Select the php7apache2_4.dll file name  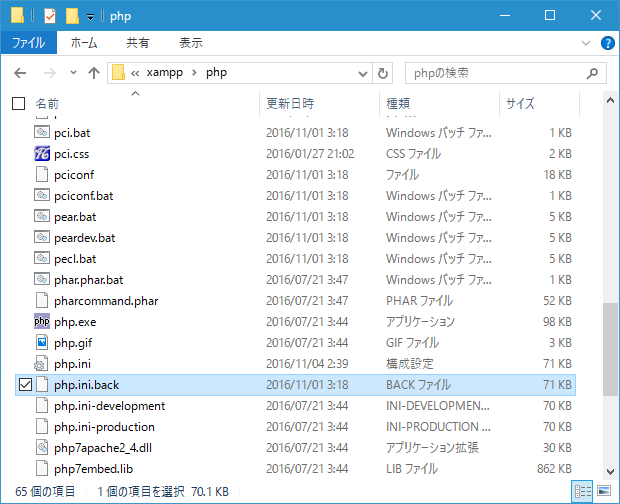(103, 447)
